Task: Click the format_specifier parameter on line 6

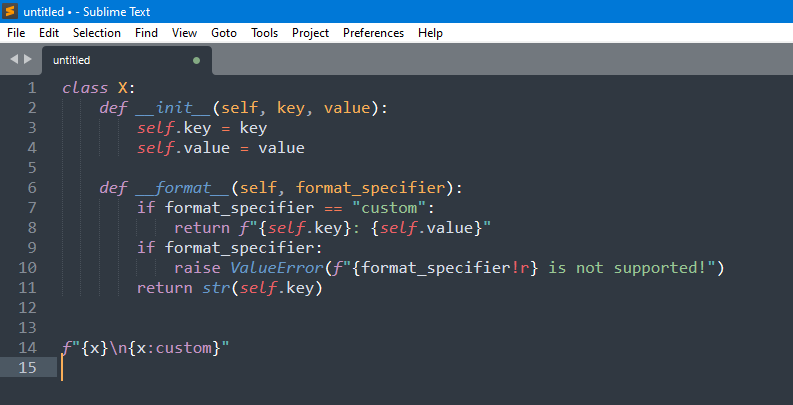Action: (x=370, y=189)
